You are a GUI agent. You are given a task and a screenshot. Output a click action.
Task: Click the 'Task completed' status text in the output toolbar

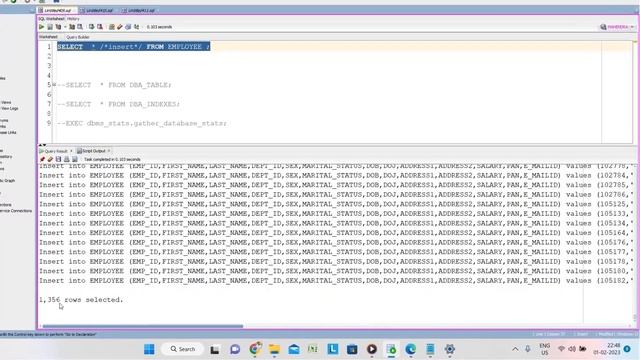coord(112,160)
